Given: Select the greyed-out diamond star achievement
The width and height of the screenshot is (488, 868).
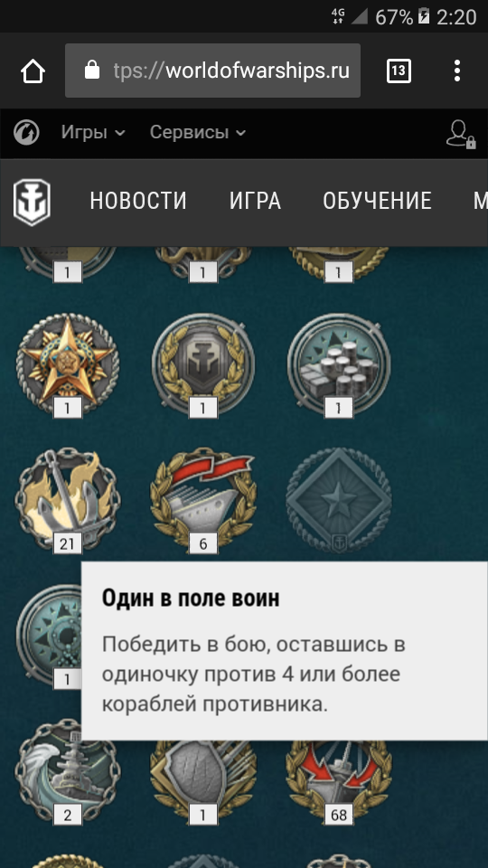Looking at the screenshot, I should tap(339, 500).
